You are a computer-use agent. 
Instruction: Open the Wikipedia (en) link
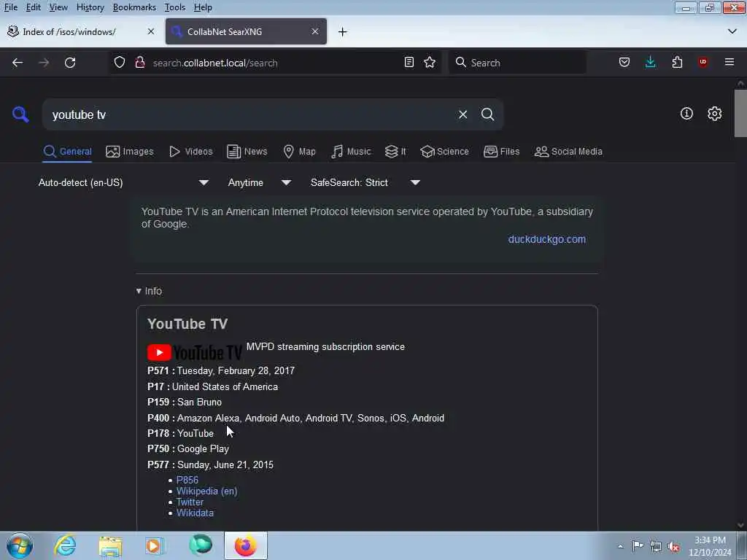click(206, 491)
